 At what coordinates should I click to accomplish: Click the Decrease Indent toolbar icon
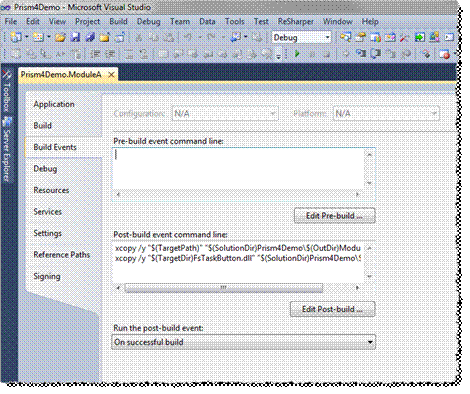[95, 53]
